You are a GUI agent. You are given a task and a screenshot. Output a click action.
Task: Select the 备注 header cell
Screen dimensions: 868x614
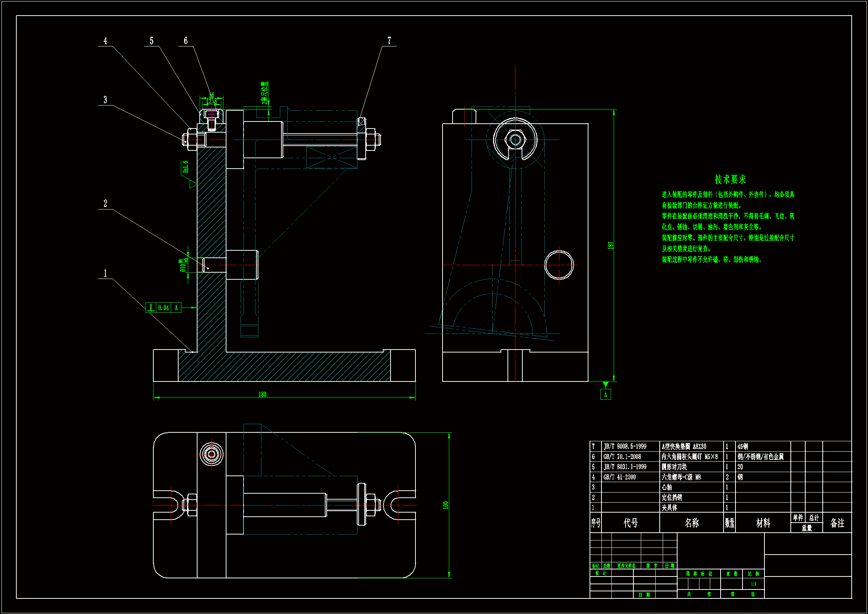(x=837, y=523)
